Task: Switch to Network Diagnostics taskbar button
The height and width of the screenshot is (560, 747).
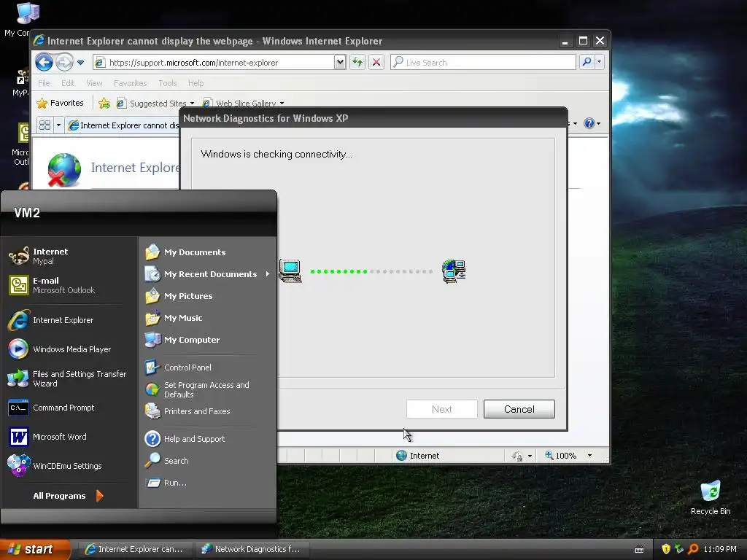Action: [252, 549]
